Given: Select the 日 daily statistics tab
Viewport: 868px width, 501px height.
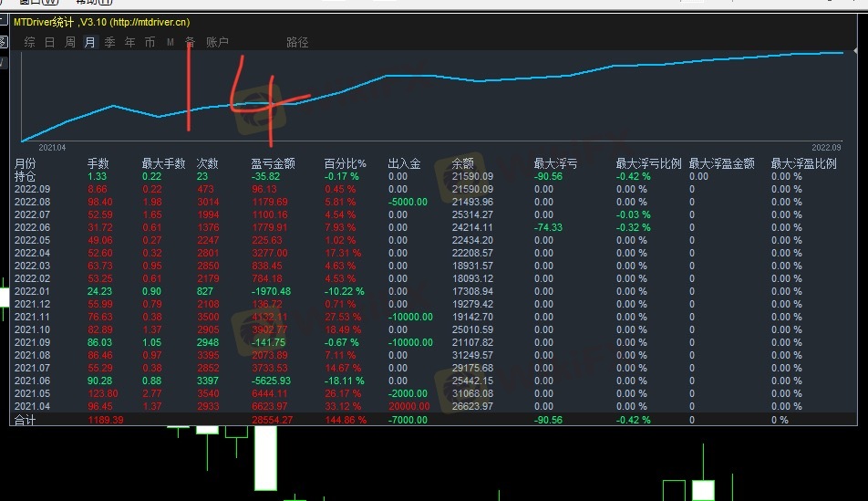Looking at the screenshot, I should pyautogui.click(x=50, y=42).
